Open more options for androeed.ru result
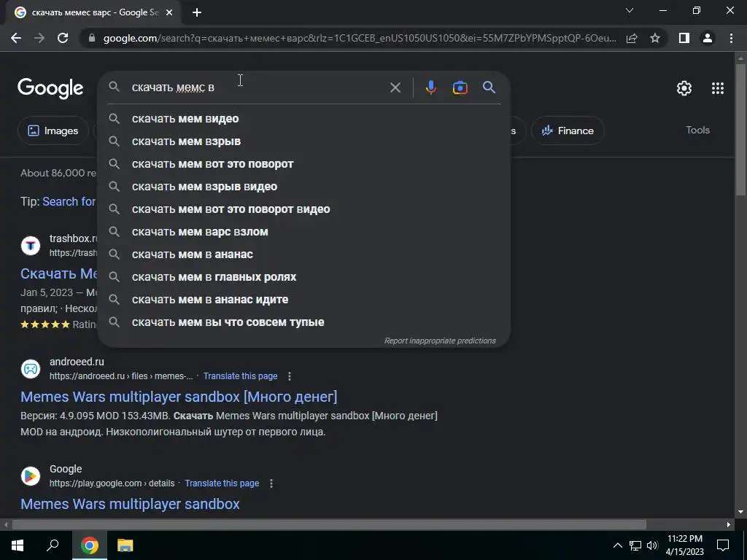This screenshot has height=560, width=747. pyautogui.click(x=289, y=376)
